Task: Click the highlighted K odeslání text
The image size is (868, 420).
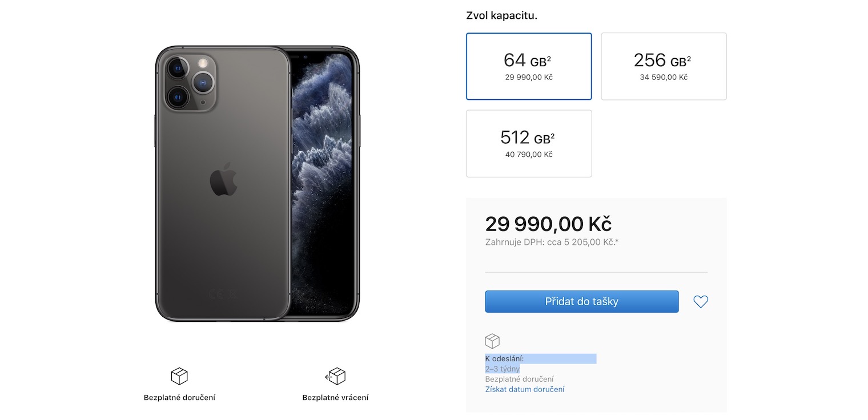Action: 505,359
